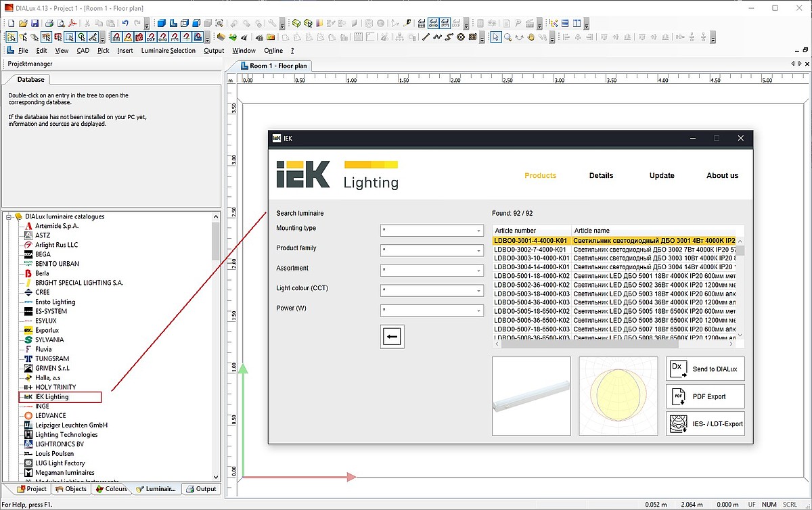Open the bottom Output tab in project manager
The width and height of the screenshot is (812, 510).
point(201,489)
